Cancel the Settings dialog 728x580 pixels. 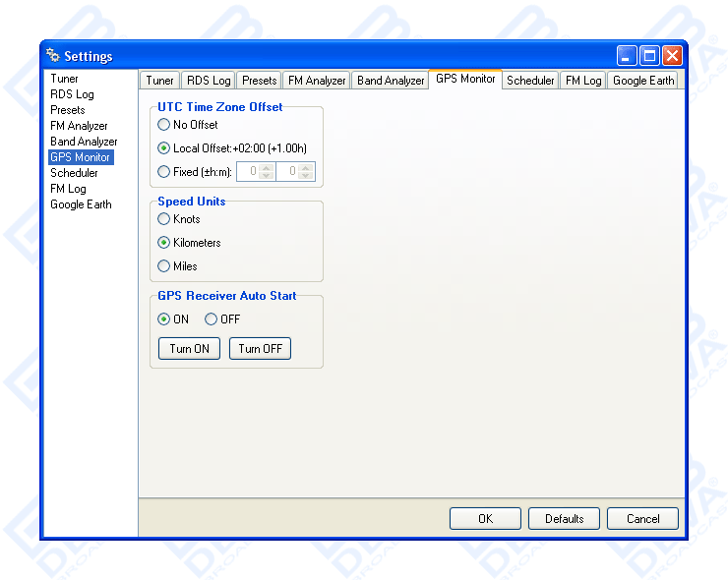click(x=642, y=518)
